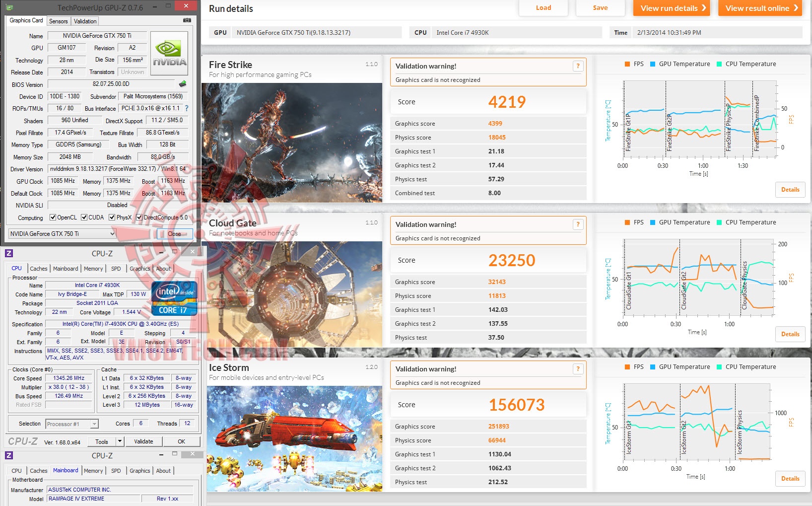Open Details for the Ice Storm chart
812x506 pixels.
790,479
